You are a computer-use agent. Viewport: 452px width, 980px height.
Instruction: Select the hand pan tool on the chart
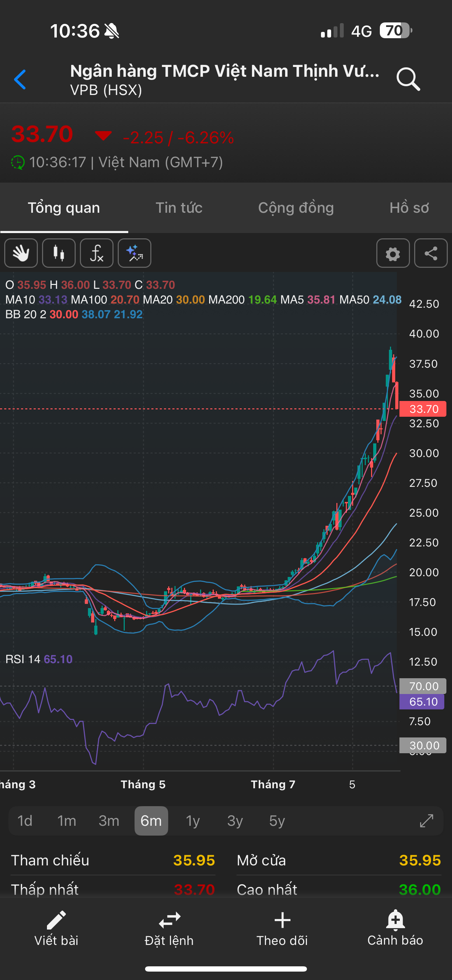click(21, 253)
